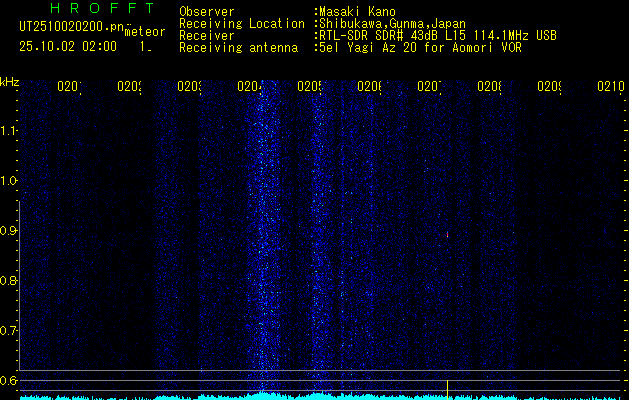Select observer name Masaki Kano

357,12
